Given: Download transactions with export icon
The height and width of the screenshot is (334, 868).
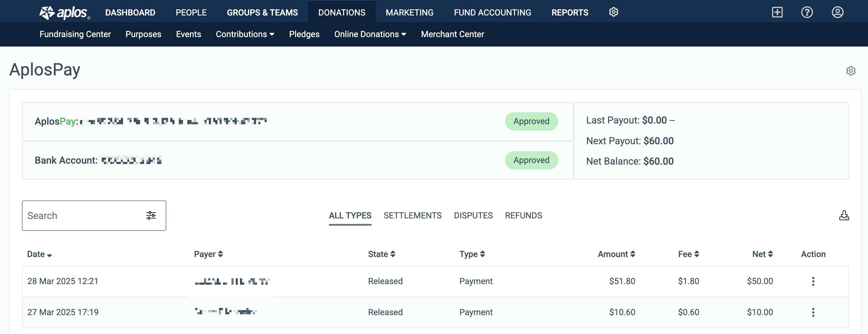Looking at the screenshot, I should point(844,215).
